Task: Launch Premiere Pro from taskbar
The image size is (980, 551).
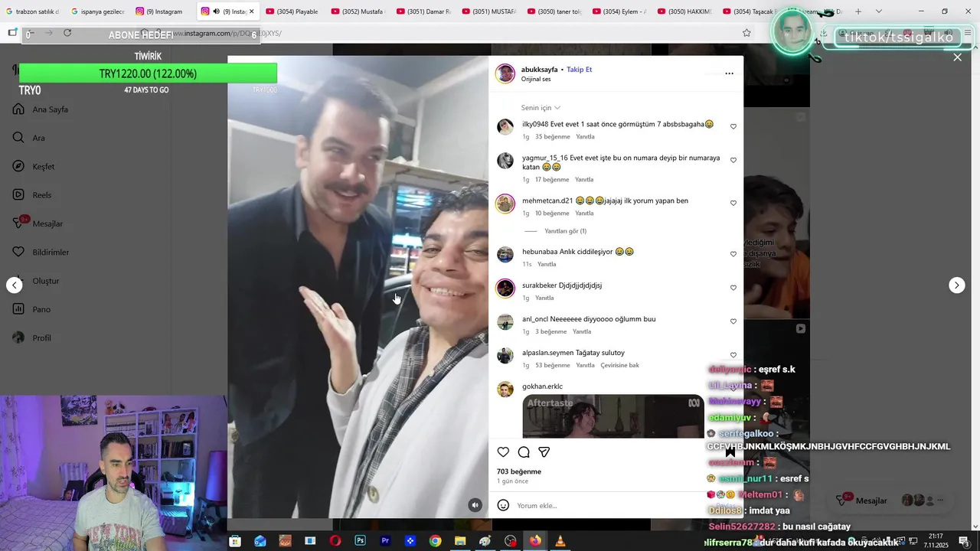Action: 385,541
